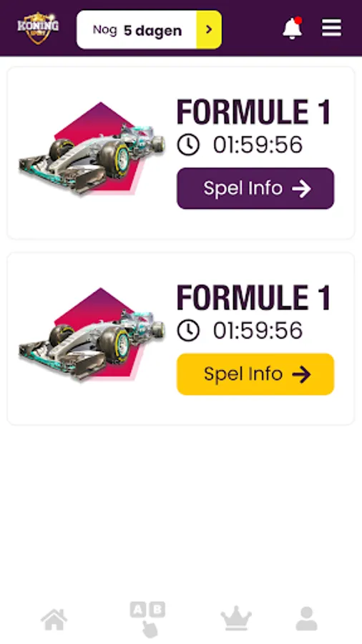
Task: Click the clock icon in first card
Action: point(188,145)
